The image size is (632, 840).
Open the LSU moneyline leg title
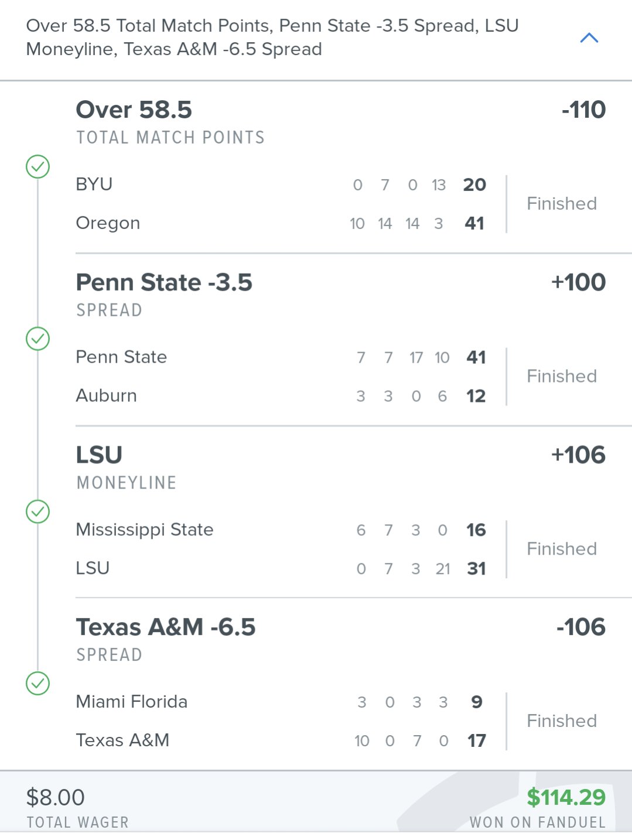(99, 455)
